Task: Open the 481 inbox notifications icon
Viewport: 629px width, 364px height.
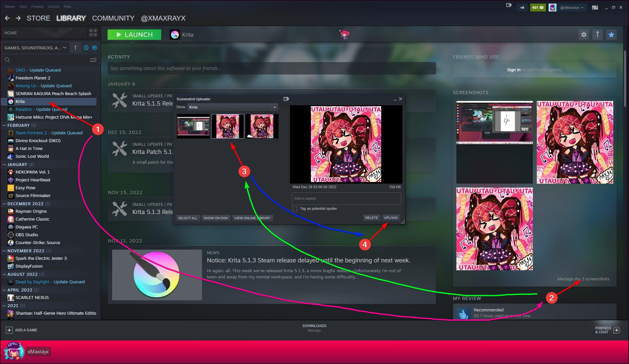Action: point(537,8)
